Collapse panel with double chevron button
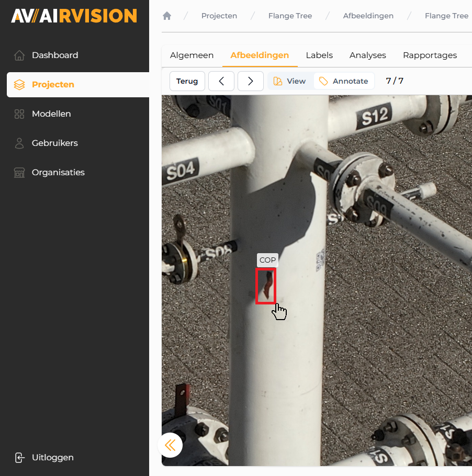472x476 pixels. tap(170, 445)
